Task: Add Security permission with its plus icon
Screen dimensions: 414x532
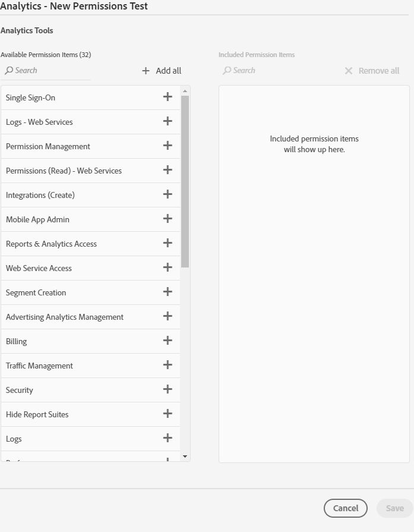Action: tap(168, 389)
